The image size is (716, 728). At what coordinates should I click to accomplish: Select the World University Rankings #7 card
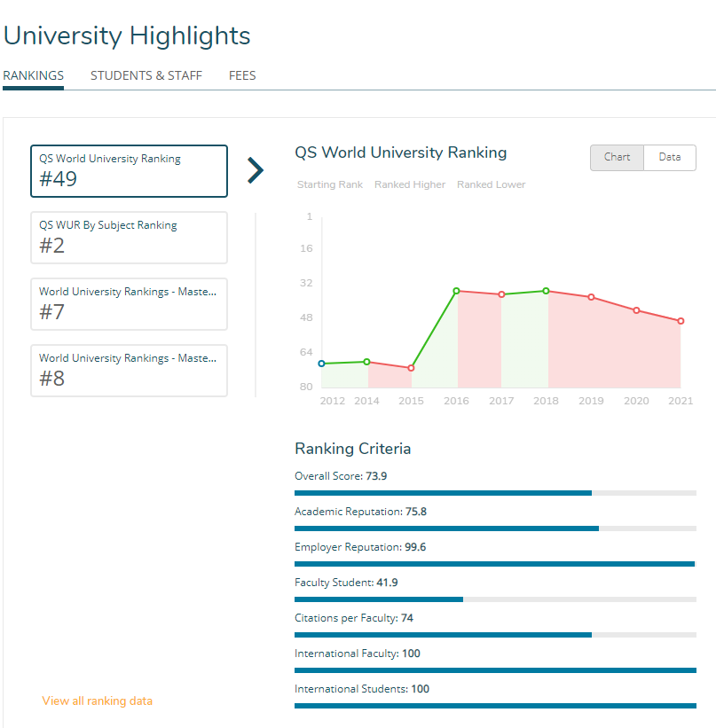pos(130,304)
